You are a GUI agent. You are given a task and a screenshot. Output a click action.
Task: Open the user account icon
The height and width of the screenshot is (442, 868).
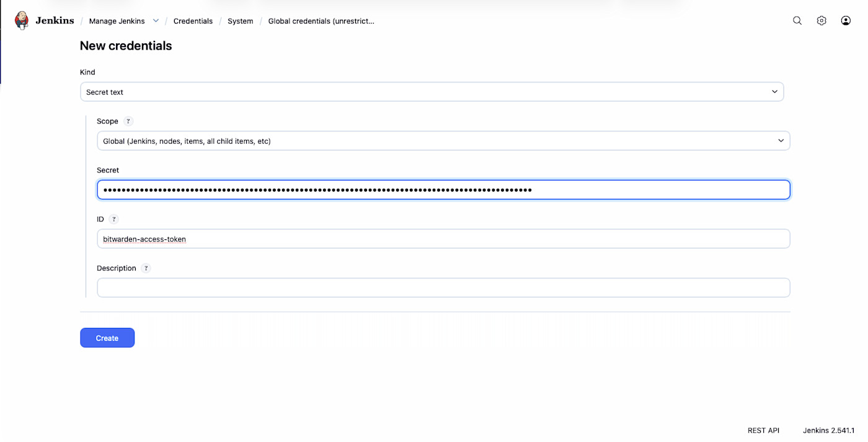coord(846,20)
